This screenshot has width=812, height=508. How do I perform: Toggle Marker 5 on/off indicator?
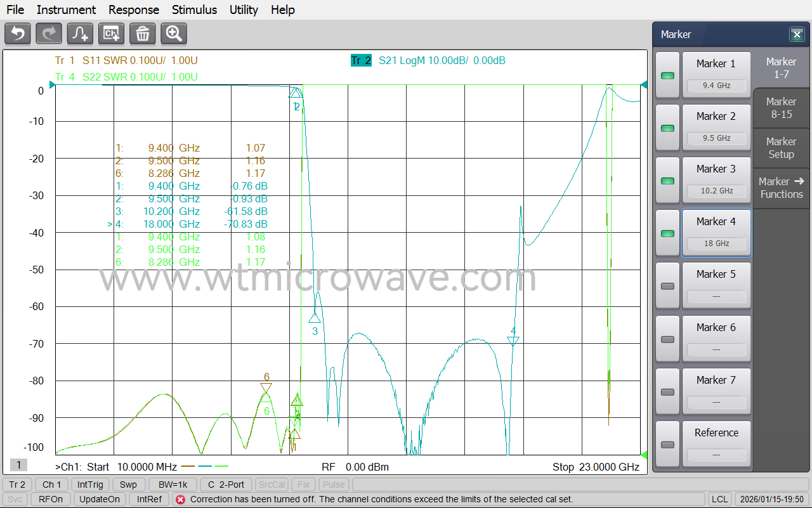point(667,286)
